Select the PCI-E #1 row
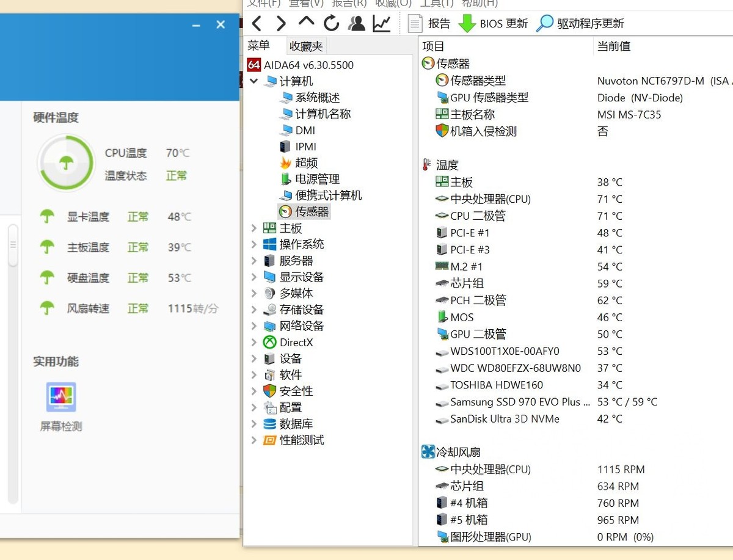Viewport: 733px width, 560px height. [576, 233]
